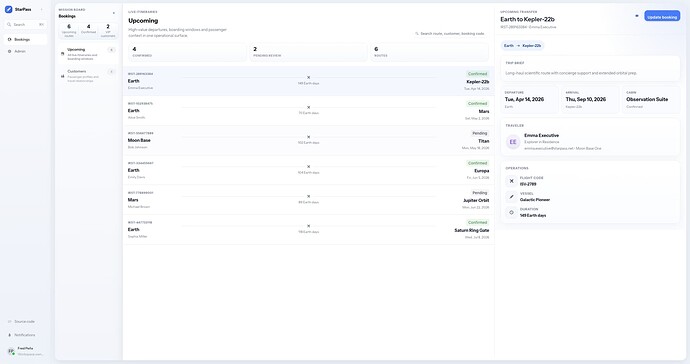
Task: Click the '4 Confirmed' summary card
Action: pos(187,52)
